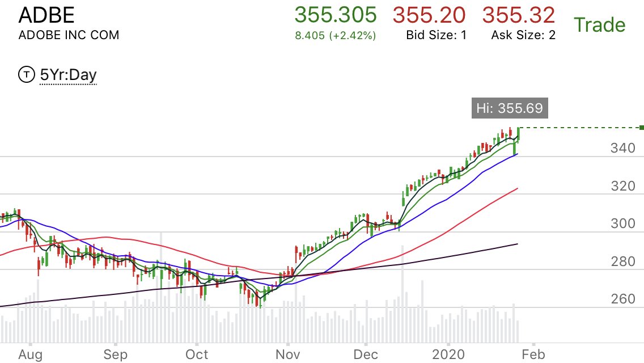Image resolution: width=644 pixels, height=363 pixels.
Task: Click the Bid Size: 1 label
Action: 436,35
